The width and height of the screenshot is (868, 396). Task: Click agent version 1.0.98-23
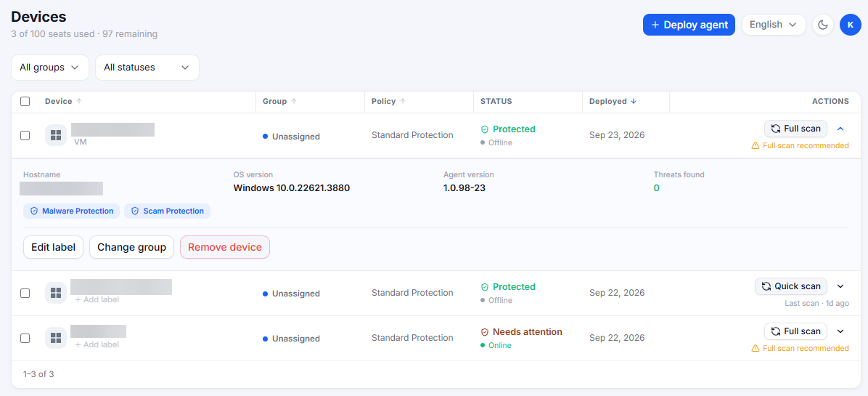[x=464, y=188]
